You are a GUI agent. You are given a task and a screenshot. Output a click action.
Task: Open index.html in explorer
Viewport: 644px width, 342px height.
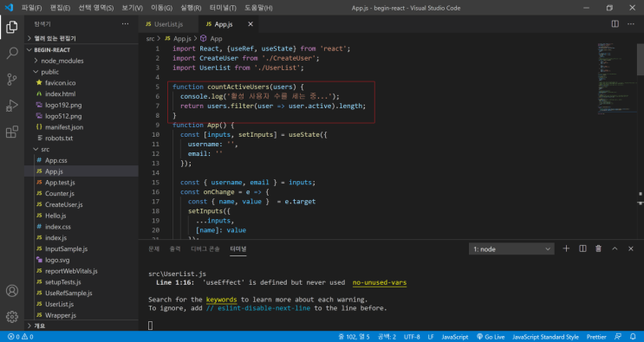tap(60, 94)
